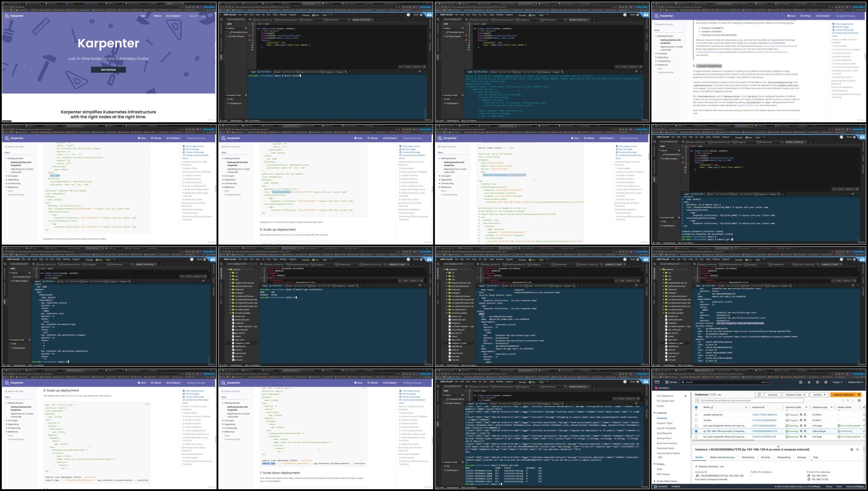This screenshot has width=868, height=491.
Task: Open the Storage tab of the instance
Action: (801, 457)
